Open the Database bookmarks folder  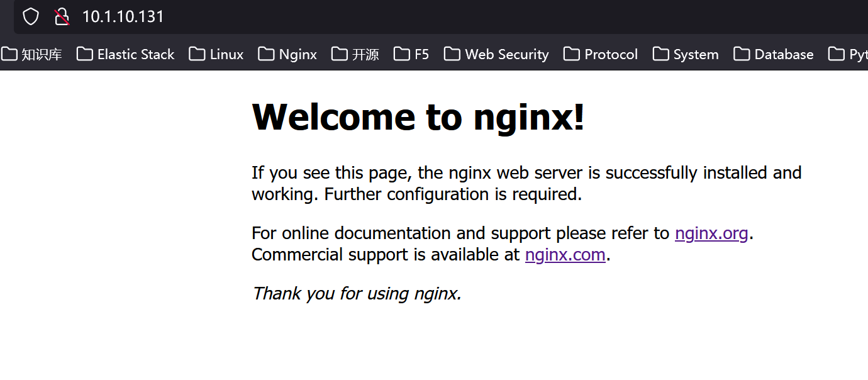coord(774,54)
